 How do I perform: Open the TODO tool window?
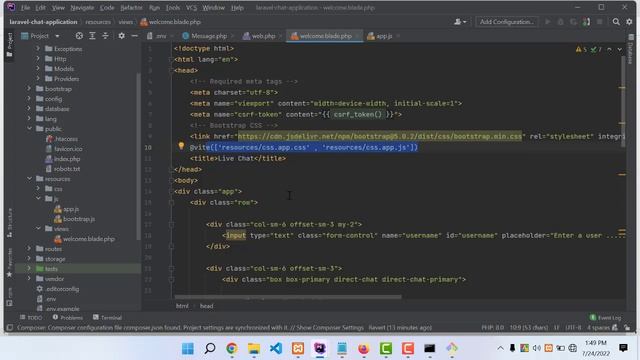coord(31,318)
